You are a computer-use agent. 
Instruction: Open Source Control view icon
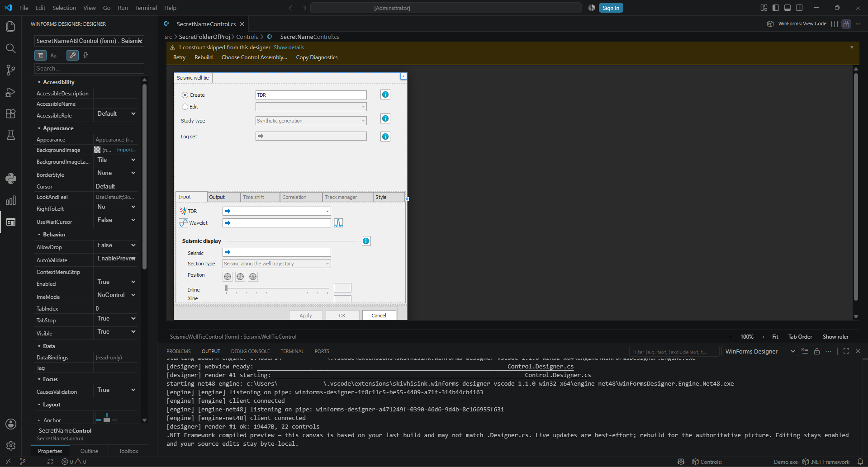11,70
